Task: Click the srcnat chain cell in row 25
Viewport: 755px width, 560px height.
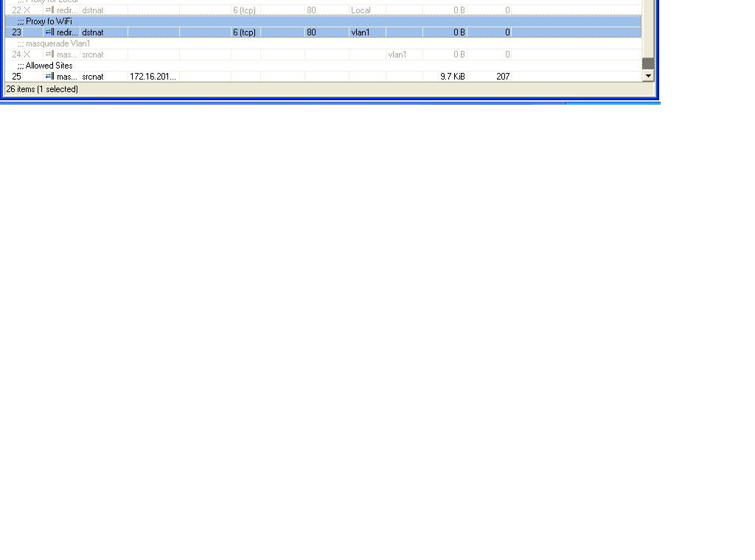Action: (x=93, y=77)
